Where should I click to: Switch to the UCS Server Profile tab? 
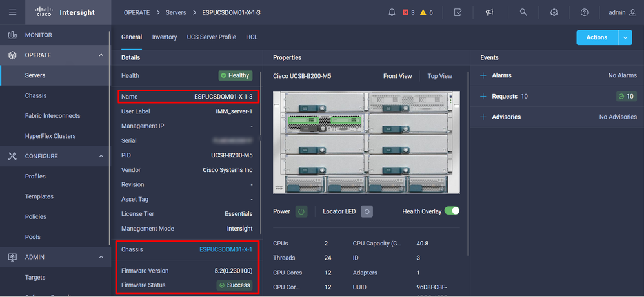pos(211,37)
